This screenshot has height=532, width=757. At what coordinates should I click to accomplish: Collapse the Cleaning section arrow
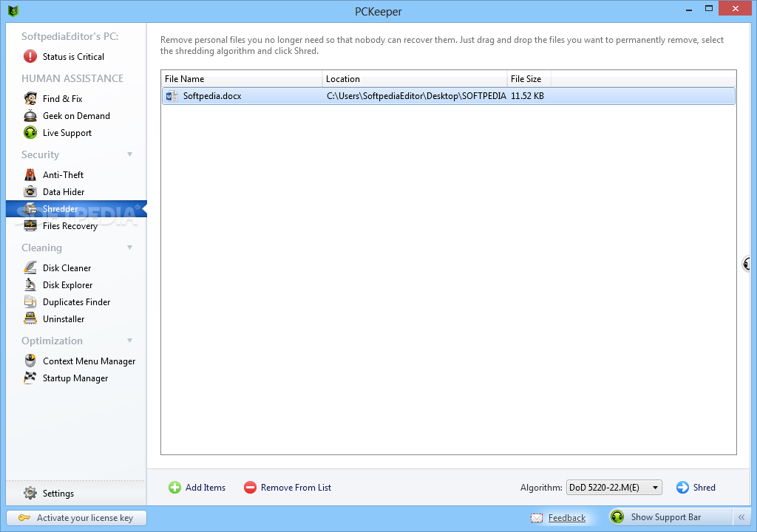point(129,248)
